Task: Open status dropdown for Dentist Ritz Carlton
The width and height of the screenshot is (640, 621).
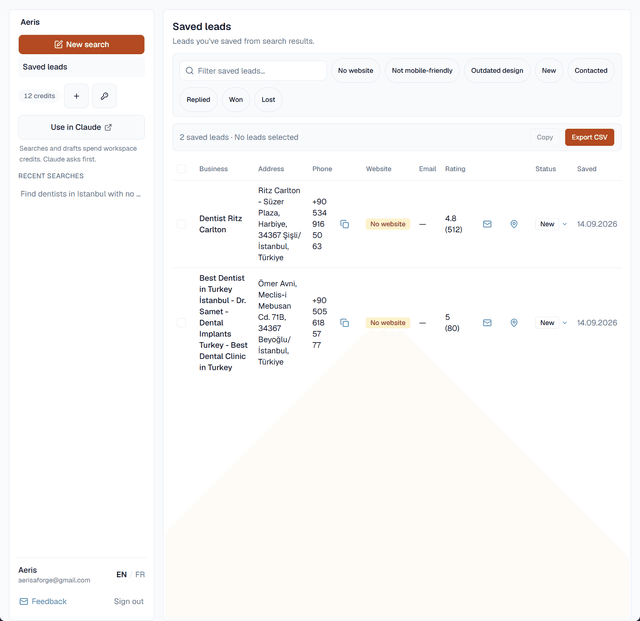Action: [x=551, y=224]
